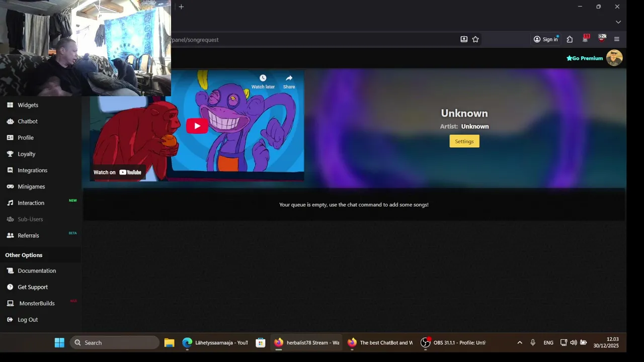Open the taskbar clock and date
Image resolution: width=644 pixels, height=362 pixels.
click(x=606, y=343)
